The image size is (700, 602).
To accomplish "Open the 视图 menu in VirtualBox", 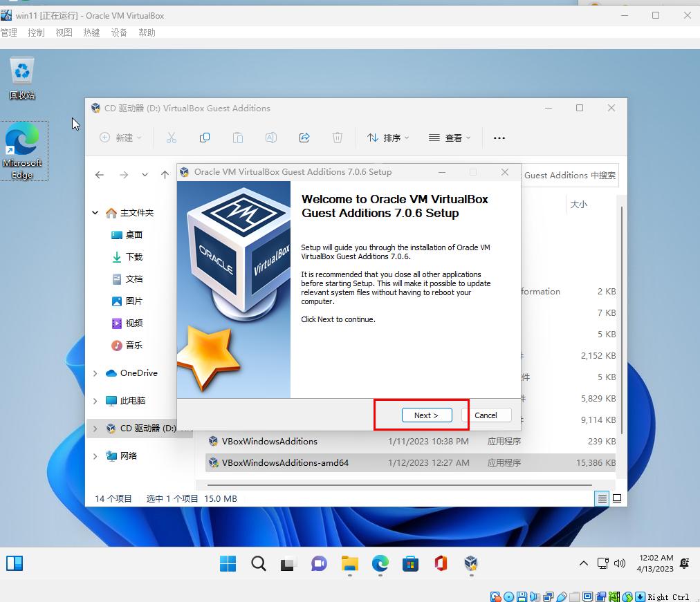I will pyautogui.click(x=64, y=32).
